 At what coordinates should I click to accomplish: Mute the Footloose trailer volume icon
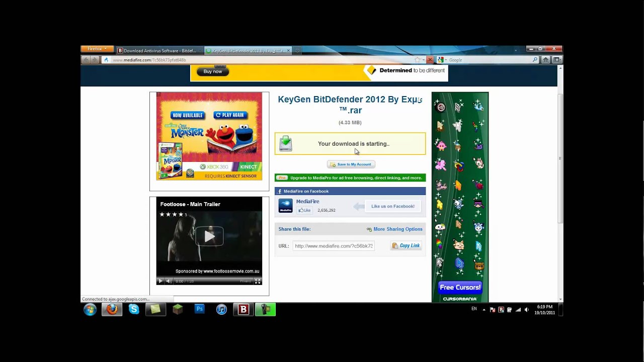(x=169, y=281)
